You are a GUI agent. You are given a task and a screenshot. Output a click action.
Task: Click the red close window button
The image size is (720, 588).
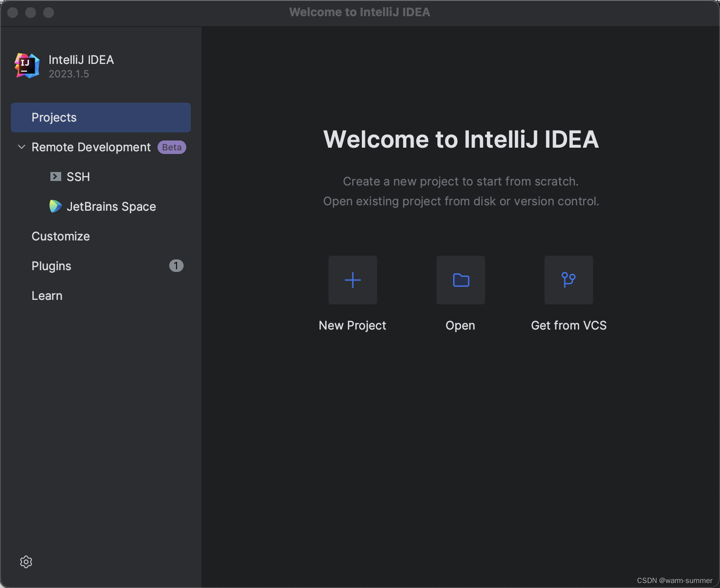(x=13, y=13)
